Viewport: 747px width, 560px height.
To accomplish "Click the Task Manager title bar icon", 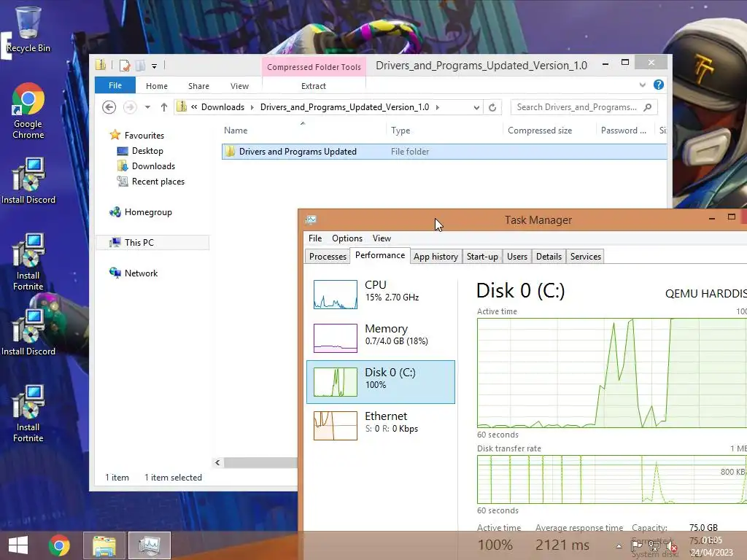I will click(311, 219).
